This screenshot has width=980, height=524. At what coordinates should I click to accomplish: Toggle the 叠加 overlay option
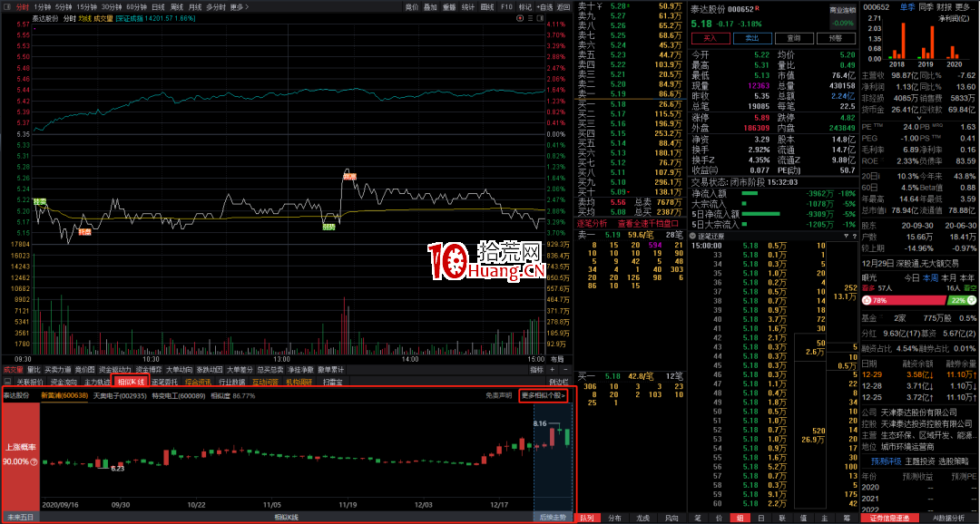coord(430,7)
